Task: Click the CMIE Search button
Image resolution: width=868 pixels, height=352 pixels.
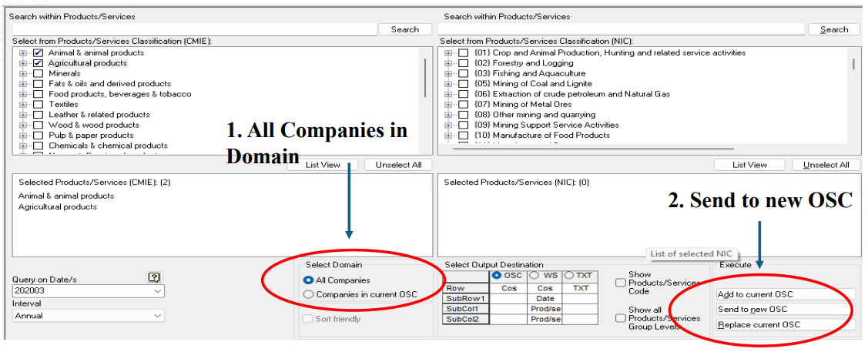Action: click(x=404, y=29)
